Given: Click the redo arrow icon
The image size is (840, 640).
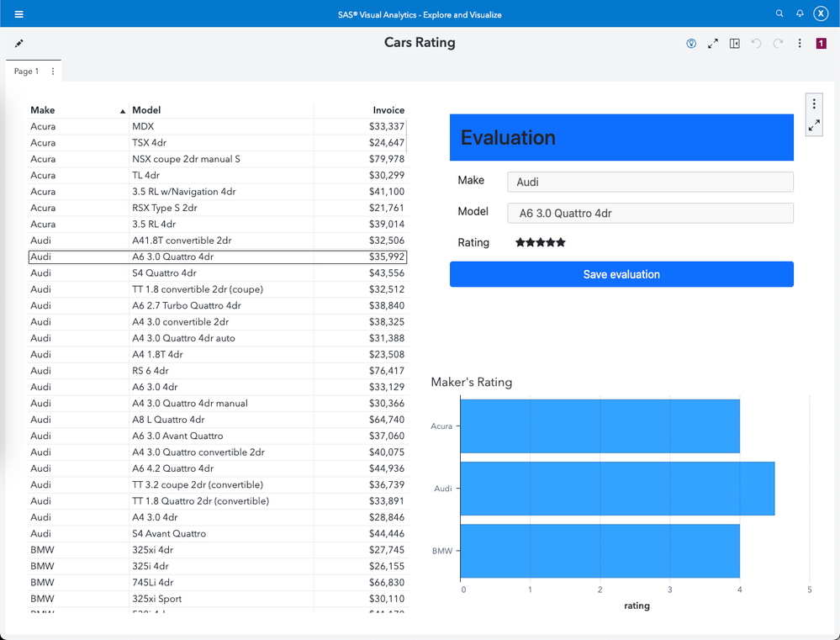Looking at the screenshot, I should 778,44.
